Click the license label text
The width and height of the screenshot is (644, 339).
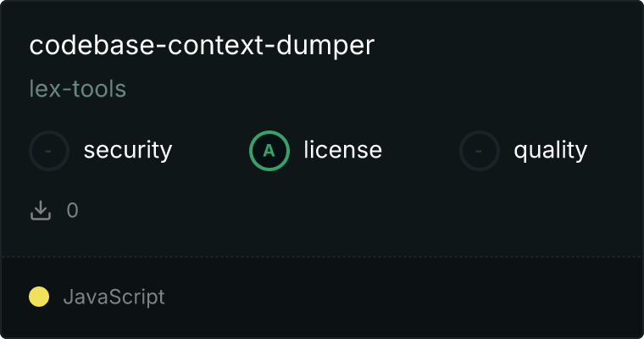click(x=343, y=149)
